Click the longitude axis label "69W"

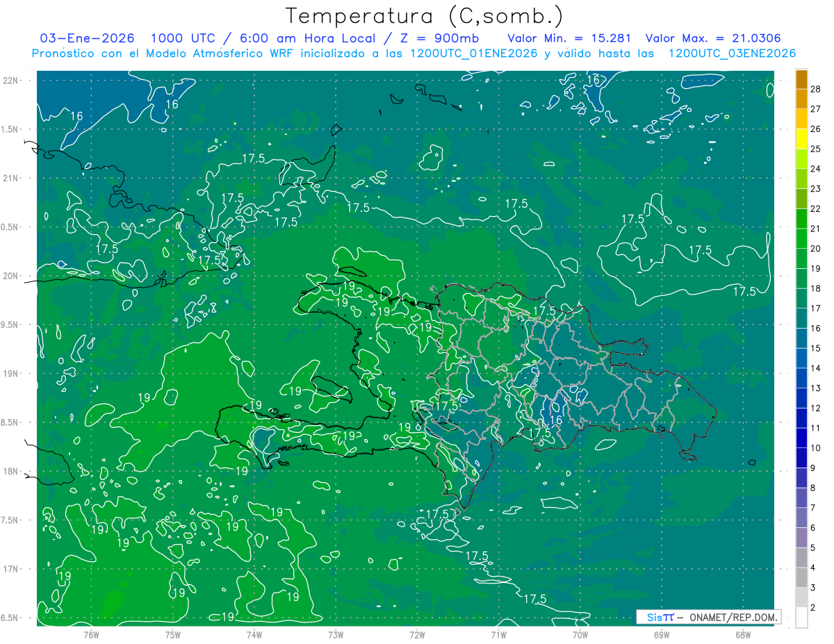coord(662,634)
